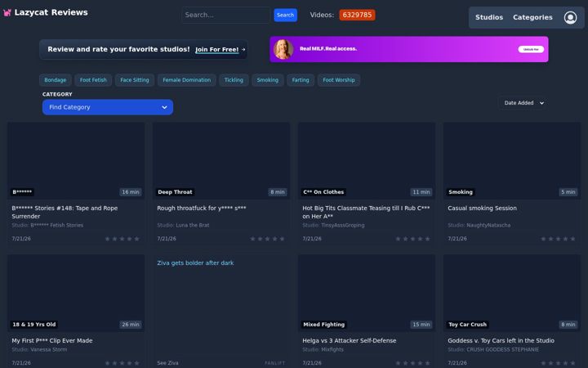Click the Smoking label on the thumbnail
The width and height of the screenshot is (588, 368).
461,192
